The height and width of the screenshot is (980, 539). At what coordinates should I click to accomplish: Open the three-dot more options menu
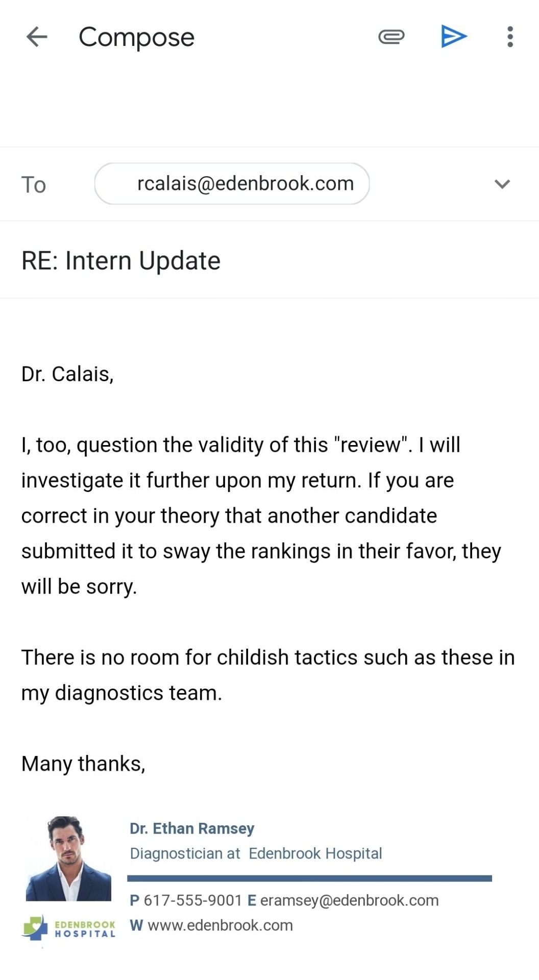click(x=509, y=37)
